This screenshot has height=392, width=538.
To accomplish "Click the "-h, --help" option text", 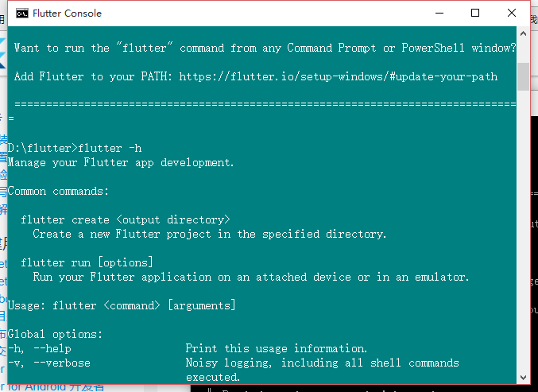I will point(40,348).
